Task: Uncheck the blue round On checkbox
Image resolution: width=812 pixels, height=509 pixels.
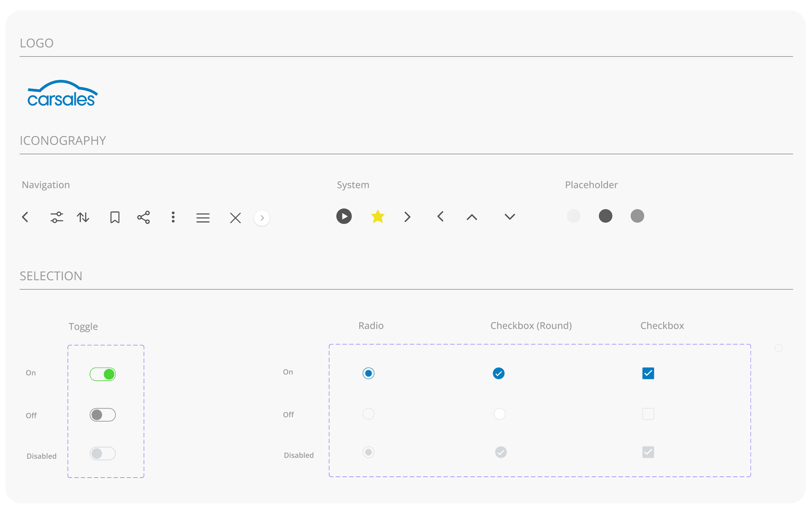Action: pos(499,373)
